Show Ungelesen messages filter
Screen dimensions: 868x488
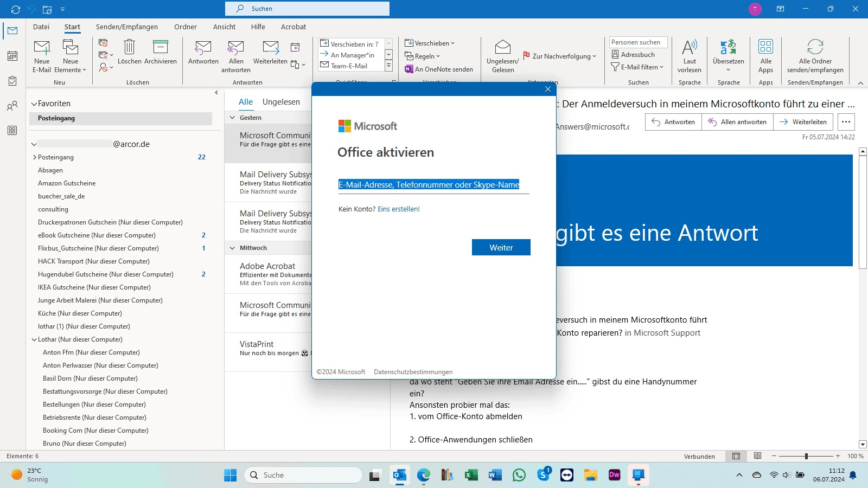(281, 102)
